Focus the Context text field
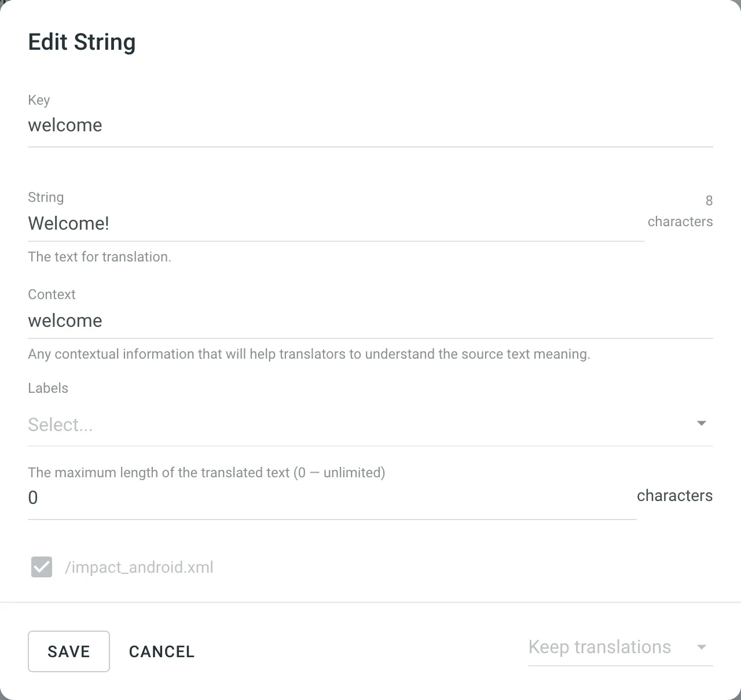Screen dimensions: 741x700 coord(369,321)
